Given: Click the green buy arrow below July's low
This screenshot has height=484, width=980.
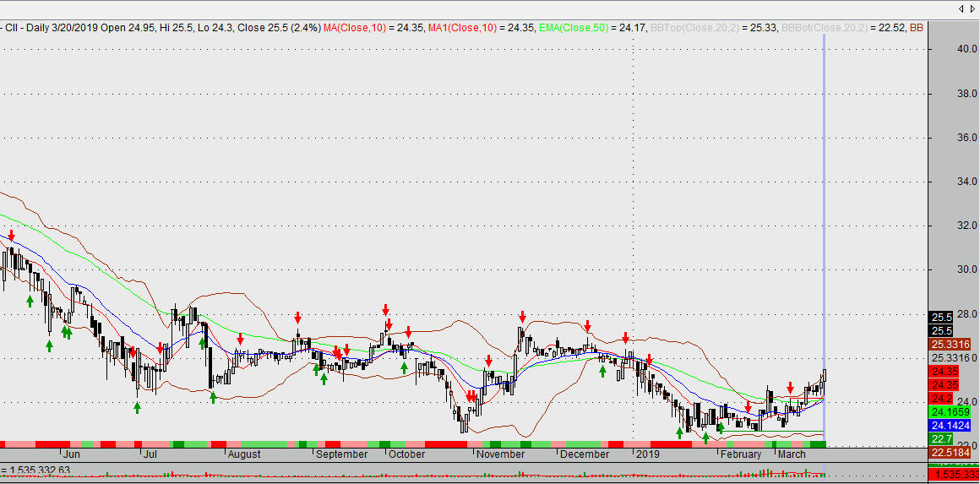Looking at the screenshot, I should point(137,408).
